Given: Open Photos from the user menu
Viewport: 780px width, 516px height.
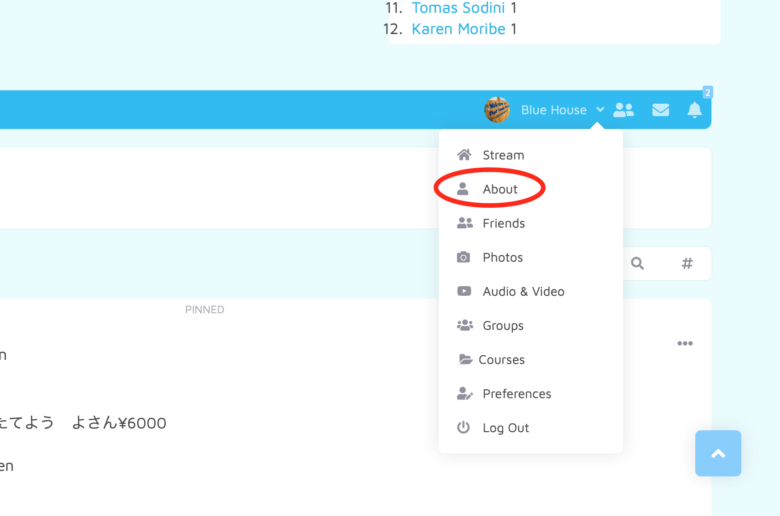Looking at the screenshot, I should (x=502, y=257).
